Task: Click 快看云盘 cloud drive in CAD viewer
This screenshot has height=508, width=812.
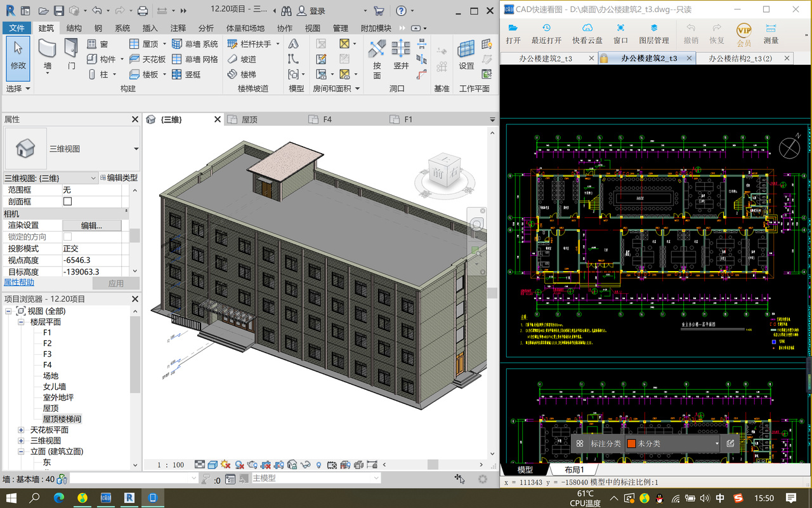Action: [x=587, y=34]
